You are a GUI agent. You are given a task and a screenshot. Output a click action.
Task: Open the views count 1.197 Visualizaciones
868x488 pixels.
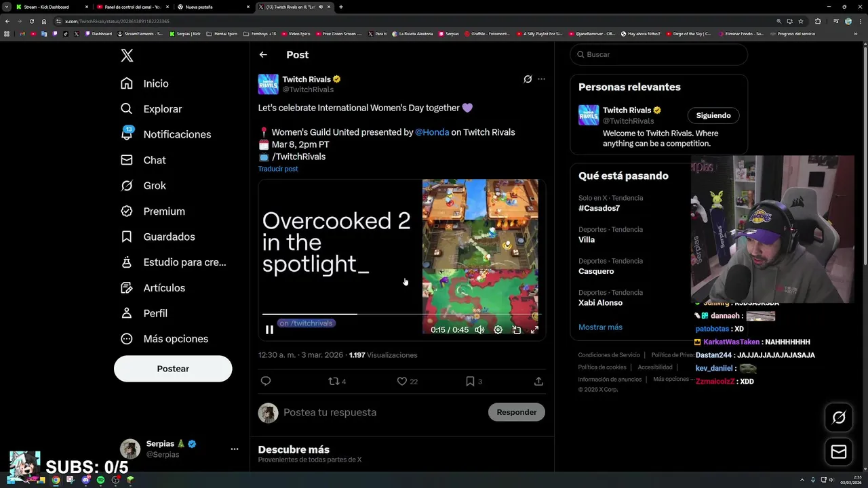(383, 355)
